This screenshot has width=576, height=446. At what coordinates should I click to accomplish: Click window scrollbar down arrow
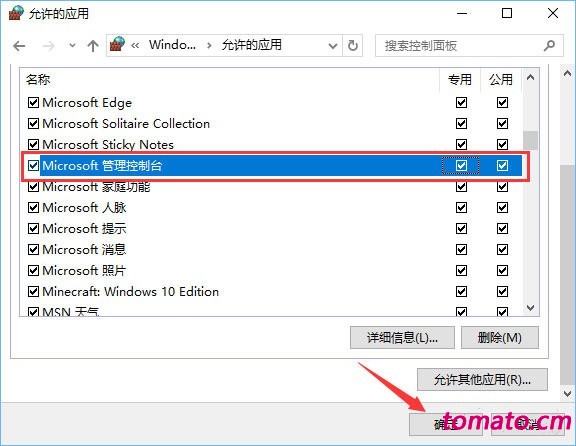pos(568,393)
